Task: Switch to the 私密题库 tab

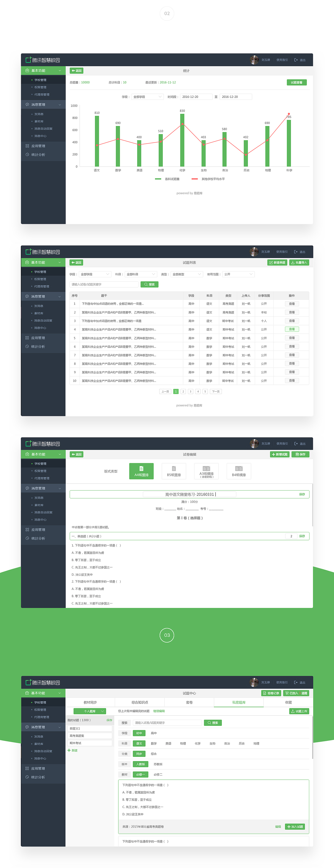Action: point(239,702)
